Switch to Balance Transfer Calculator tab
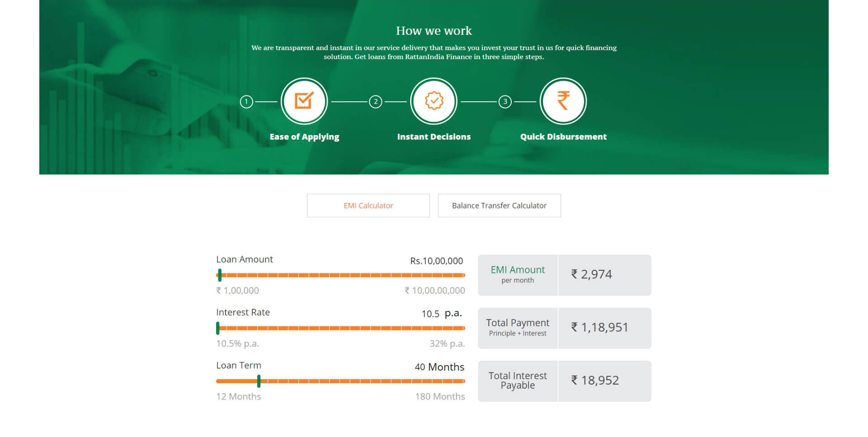This screenshot has width=868, height=437. [x=500, y=206]
